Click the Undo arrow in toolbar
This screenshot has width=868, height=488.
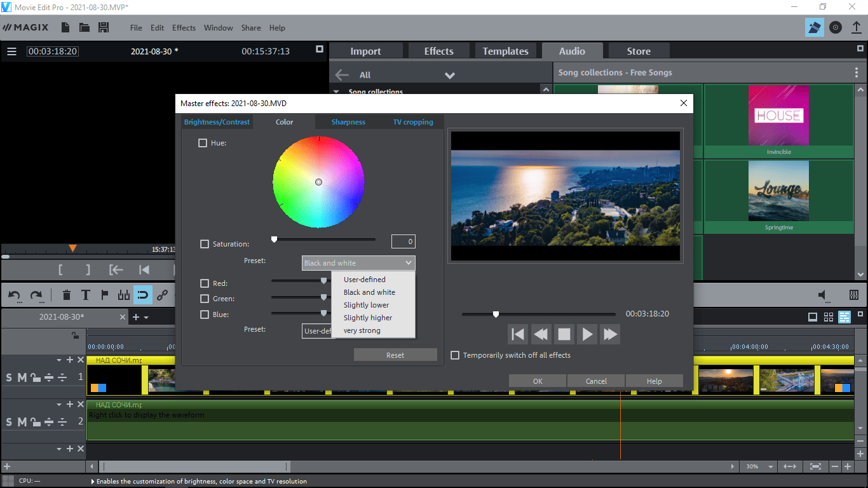(x=15, y=295)
